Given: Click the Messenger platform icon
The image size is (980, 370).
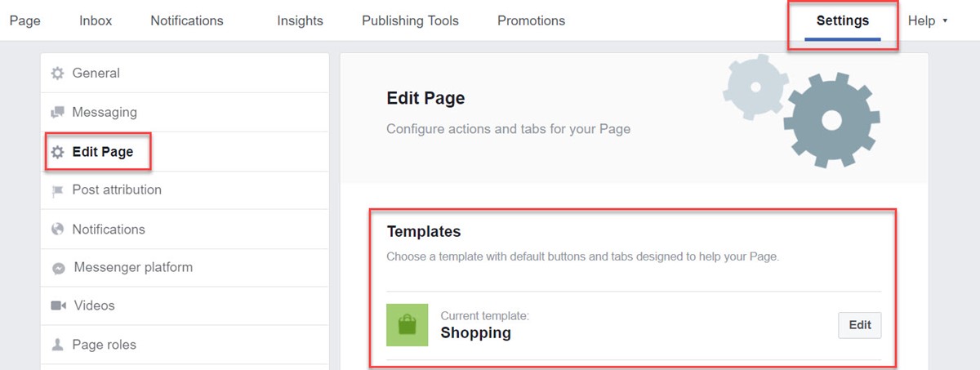Looking at the screenshot, I should click(58, 268).
